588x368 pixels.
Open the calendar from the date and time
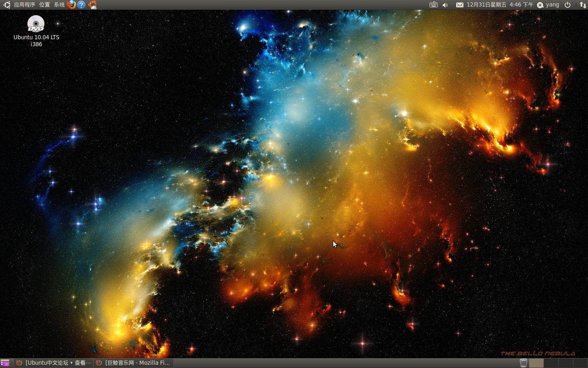point(500,5)
